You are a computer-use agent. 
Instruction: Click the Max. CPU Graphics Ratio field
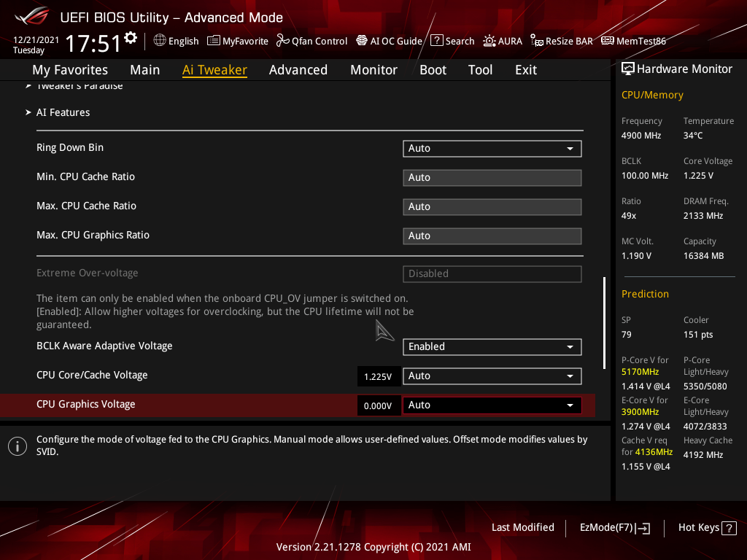point(492,236)
